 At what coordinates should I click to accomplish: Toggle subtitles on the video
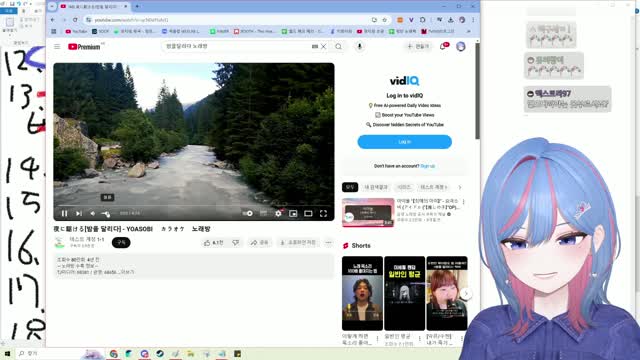[263, 213]
